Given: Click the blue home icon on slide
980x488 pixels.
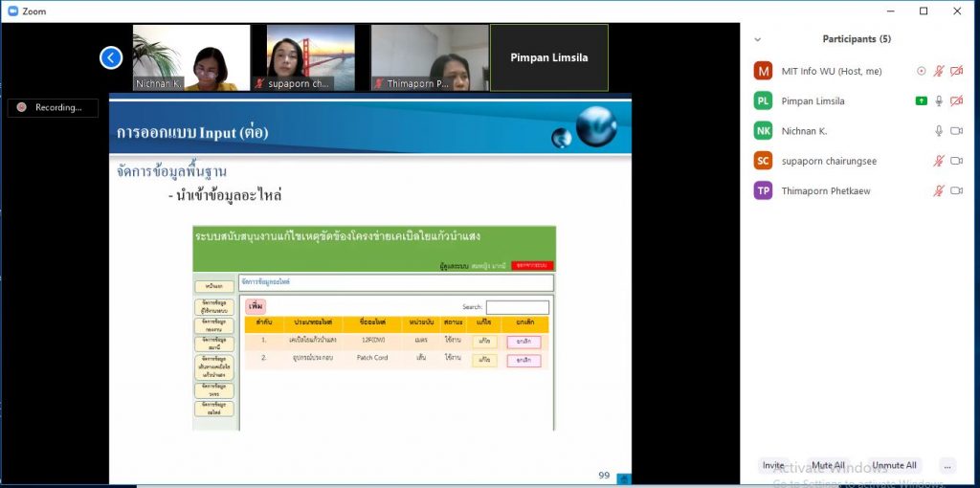Looking at the screenshot, I should click(623, 478).
